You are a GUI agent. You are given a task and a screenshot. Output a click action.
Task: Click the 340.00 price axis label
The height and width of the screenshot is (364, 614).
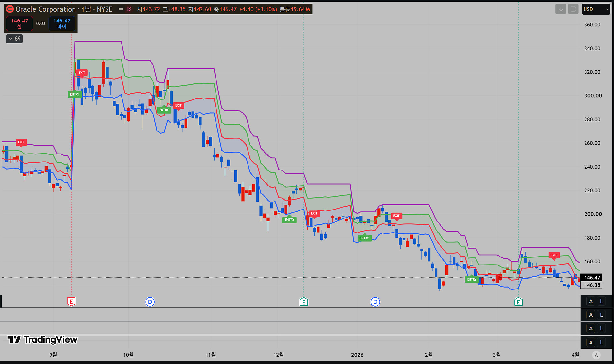(x=592, y=48)
